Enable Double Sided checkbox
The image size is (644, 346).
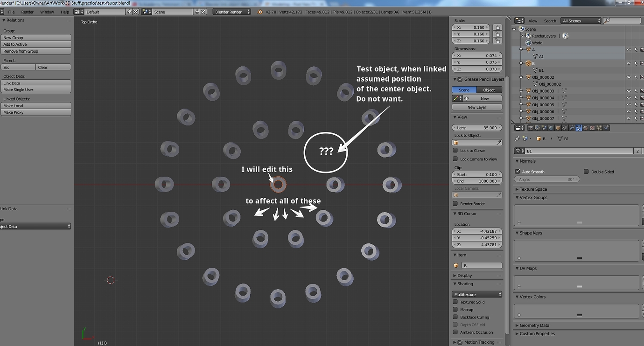coord(587,172)
